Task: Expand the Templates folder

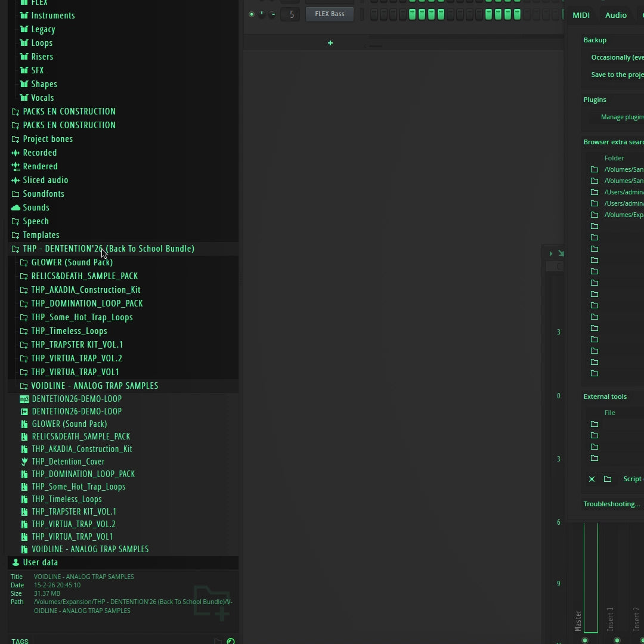Action: pyautogui.click(x=123, y=235)
